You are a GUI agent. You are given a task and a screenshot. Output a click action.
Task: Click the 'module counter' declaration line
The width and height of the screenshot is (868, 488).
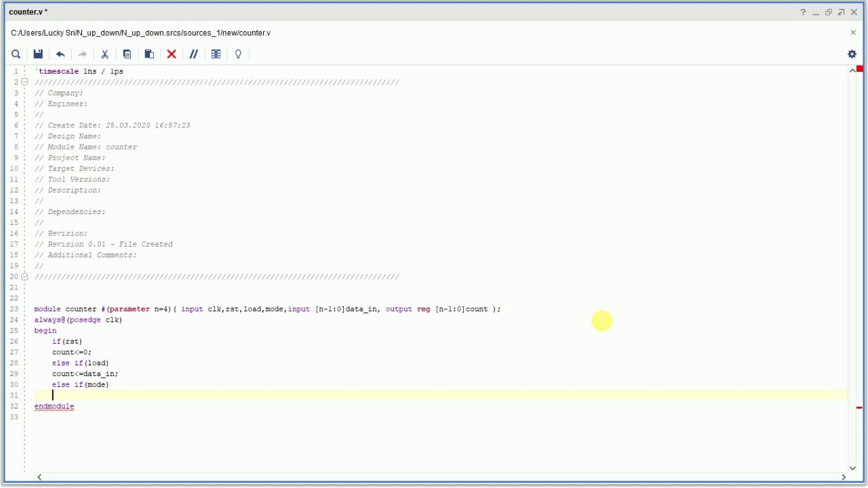pos(267,309)
